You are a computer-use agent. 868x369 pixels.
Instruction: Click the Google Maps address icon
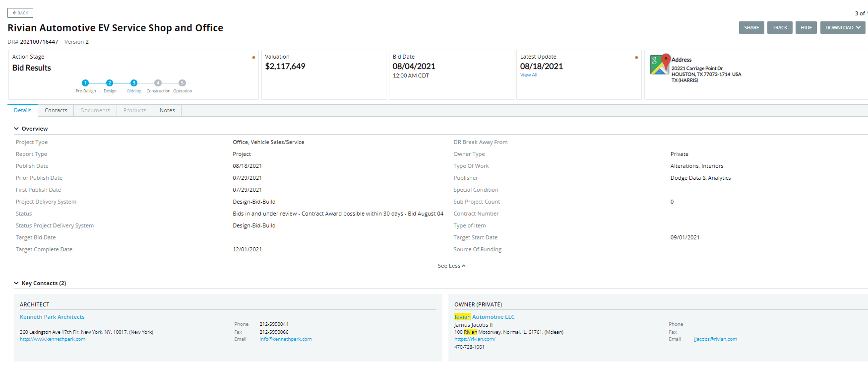point(660,65)
